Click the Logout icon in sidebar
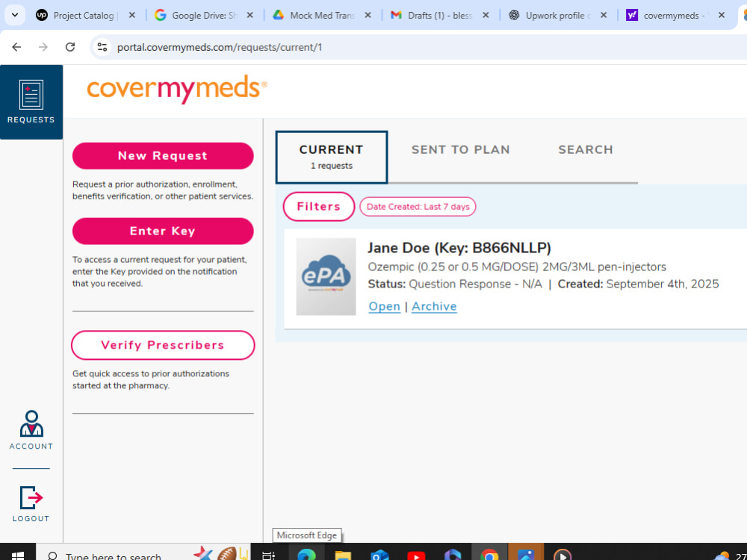 click(31, 504)
